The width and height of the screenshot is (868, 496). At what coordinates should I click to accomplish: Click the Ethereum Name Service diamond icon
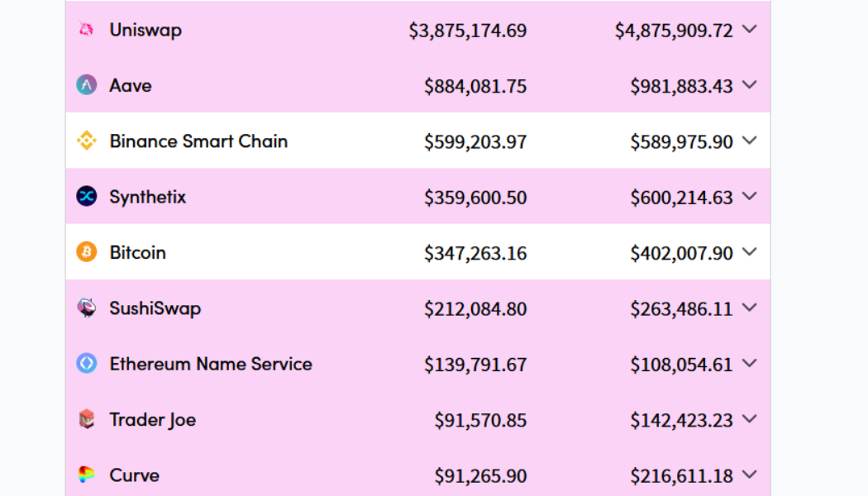[x=85, y=364]
